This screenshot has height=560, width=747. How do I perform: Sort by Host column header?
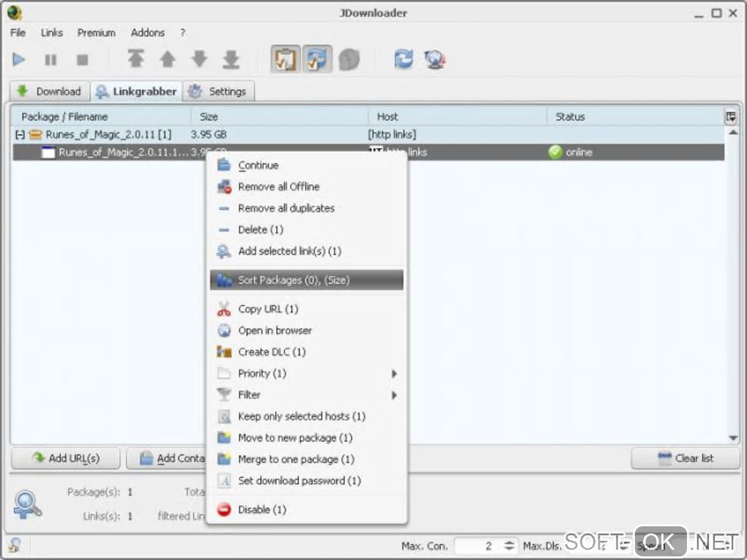pyautogui.click(x=457, y=116)
